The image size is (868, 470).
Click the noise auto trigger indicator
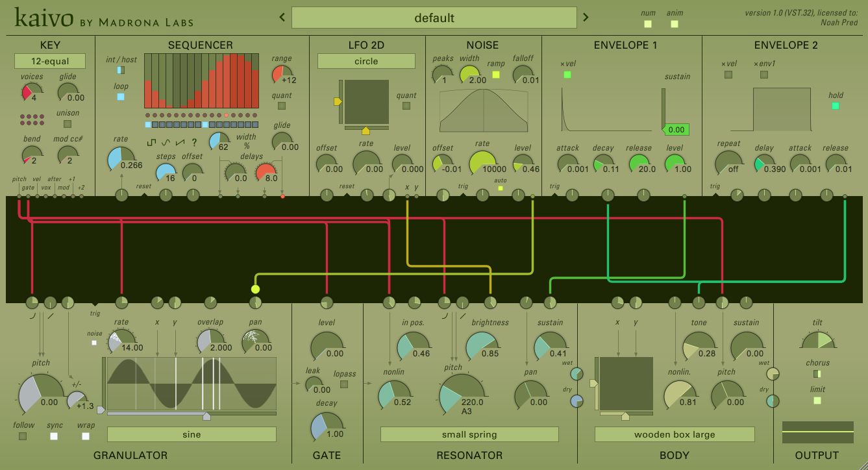point(500,188)
